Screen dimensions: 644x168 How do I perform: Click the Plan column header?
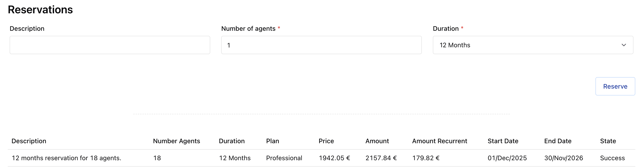pyautogui.click(x=273, y=141)
